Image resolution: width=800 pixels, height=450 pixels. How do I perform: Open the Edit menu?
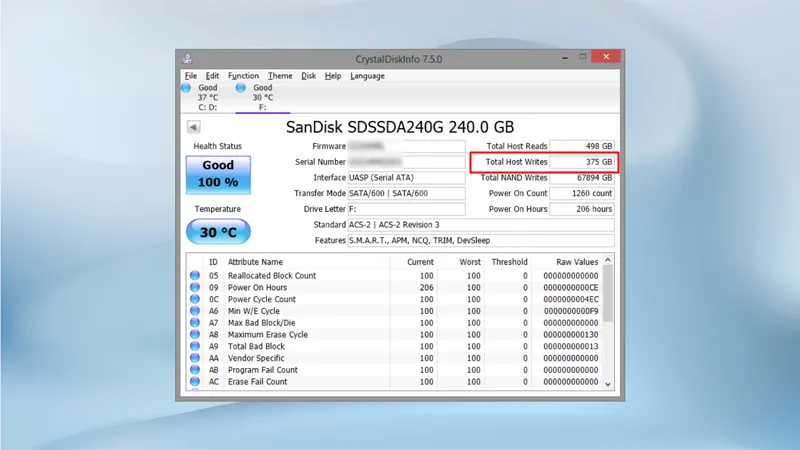[212, 76]
